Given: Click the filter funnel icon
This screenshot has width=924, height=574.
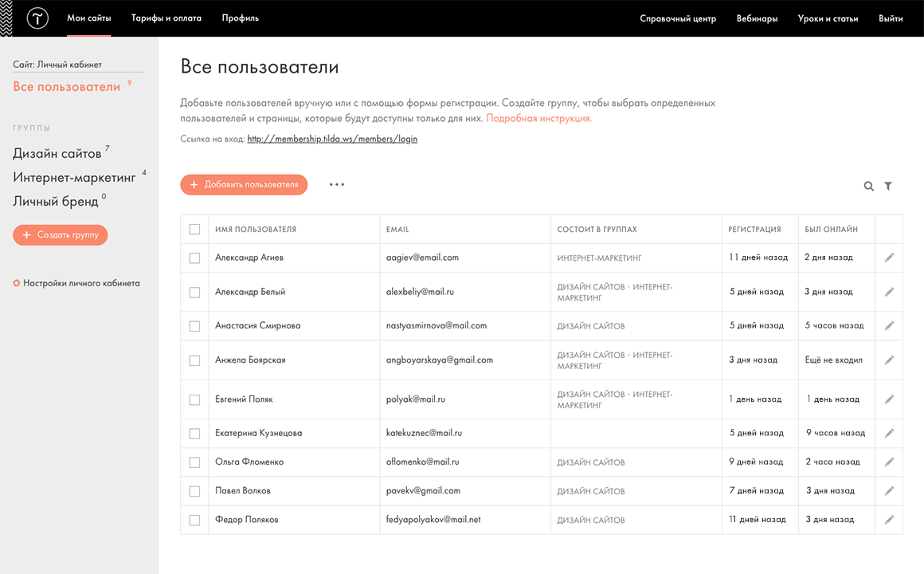Looking at the screenshot, I should pos(888,186).
